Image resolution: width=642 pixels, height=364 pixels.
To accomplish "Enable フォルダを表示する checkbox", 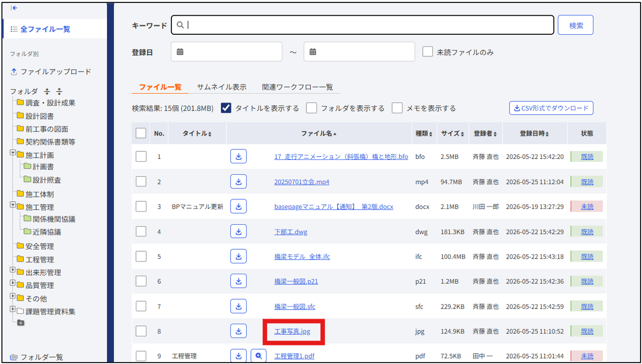I will pyautogui.click(x=311, y=108).
